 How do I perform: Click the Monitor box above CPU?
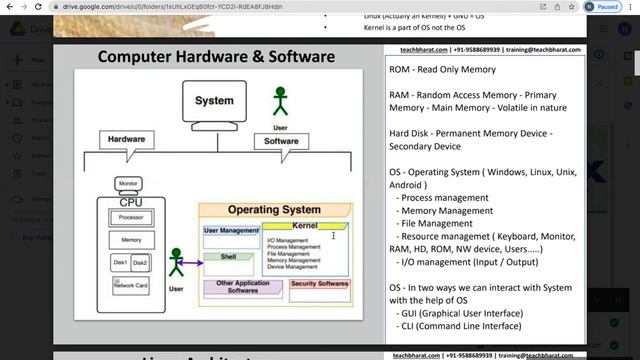pos(128,184)
